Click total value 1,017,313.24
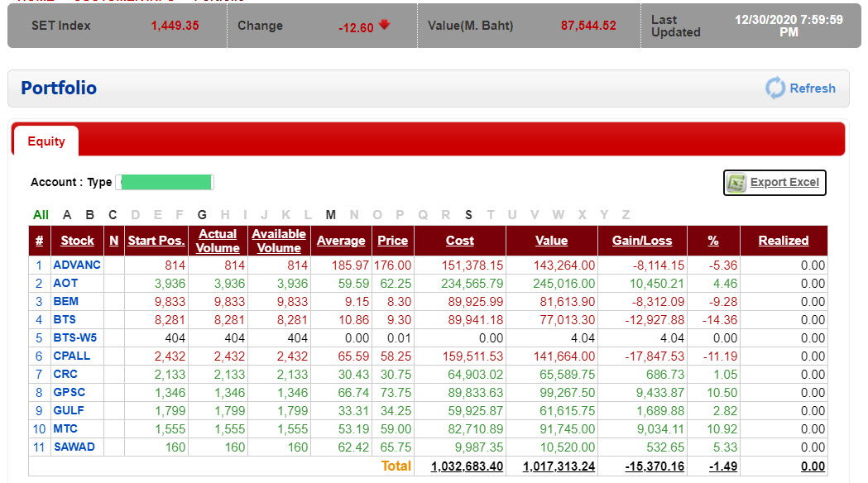 [x=559, y=466]
